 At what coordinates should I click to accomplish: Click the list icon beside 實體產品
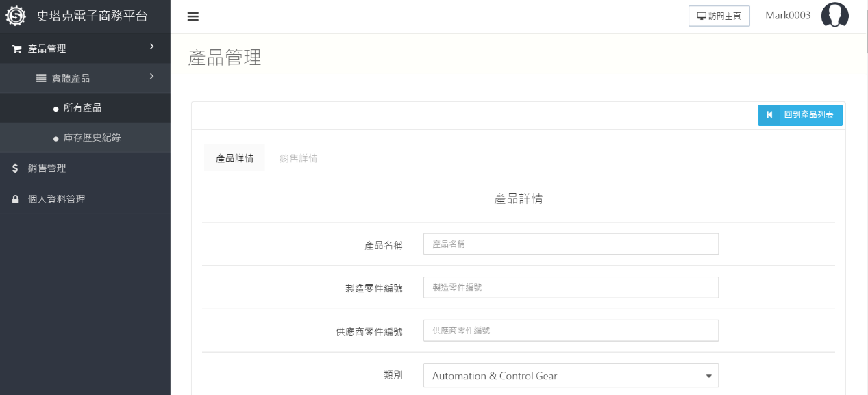pyautogui.click(x=41, y=79)
